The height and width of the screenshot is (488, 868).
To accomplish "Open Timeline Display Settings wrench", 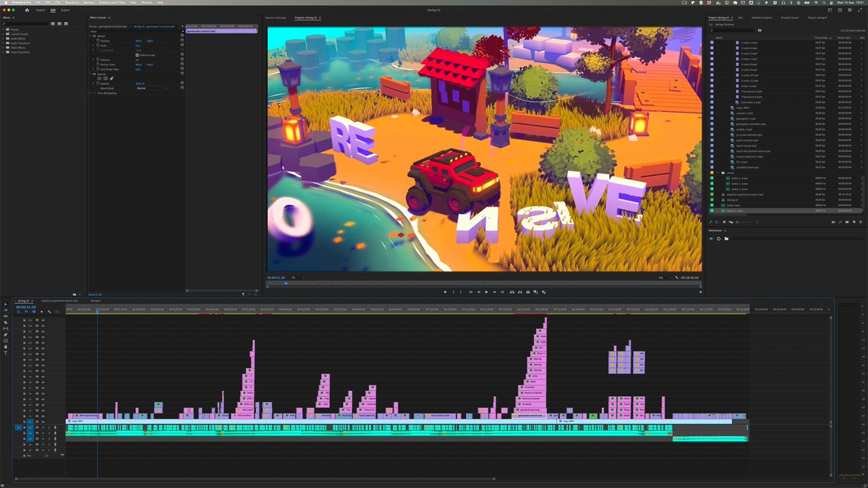I will coord(49,312).
